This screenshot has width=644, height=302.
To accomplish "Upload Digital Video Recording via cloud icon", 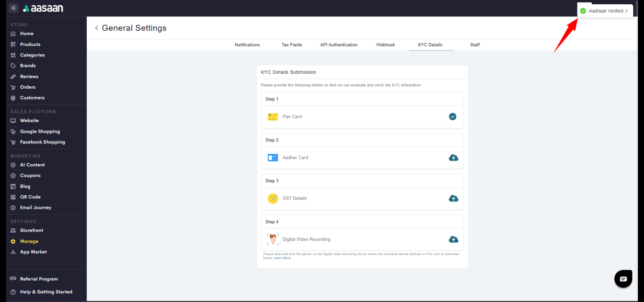I will coord(453,239).
